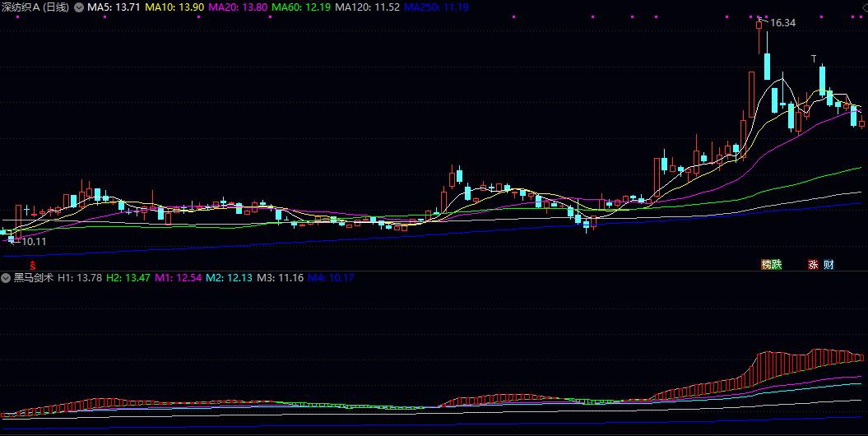The height and width of the screenshot is (436, 868).
Task: Click the 榜 tag icon
Action: click(767, 264)
